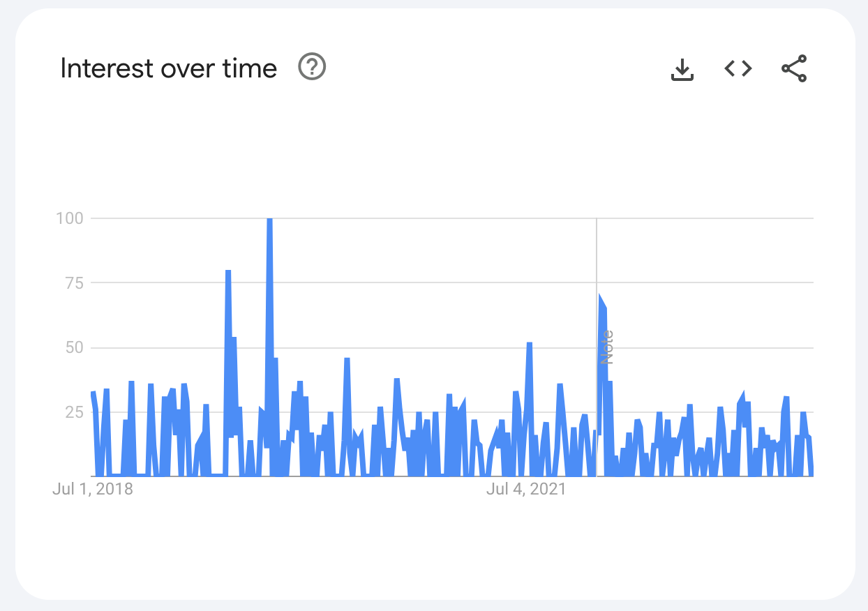Click the tallest peak reaching 100
Screen dimensions: 868x611
(269, 220)
